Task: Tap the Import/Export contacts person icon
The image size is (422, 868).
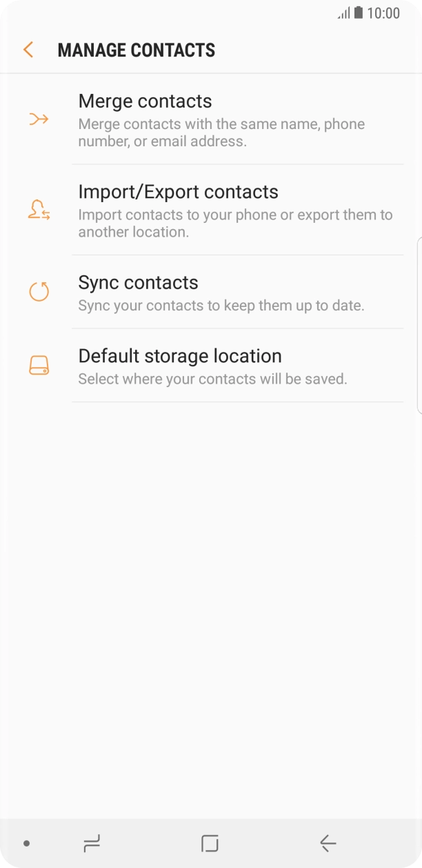Action: click(x=39, y=210)
